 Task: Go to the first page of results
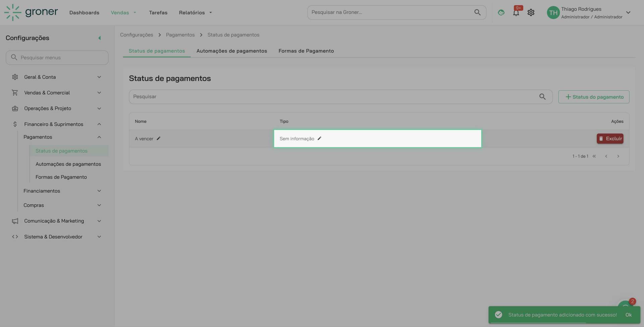tap(594, 156)
